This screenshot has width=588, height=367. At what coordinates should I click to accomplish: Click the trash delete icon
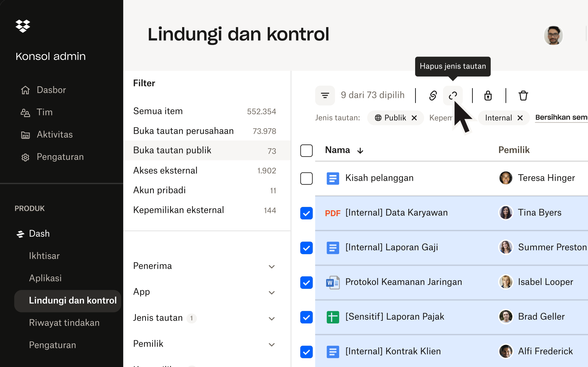[x=523, y=96]
